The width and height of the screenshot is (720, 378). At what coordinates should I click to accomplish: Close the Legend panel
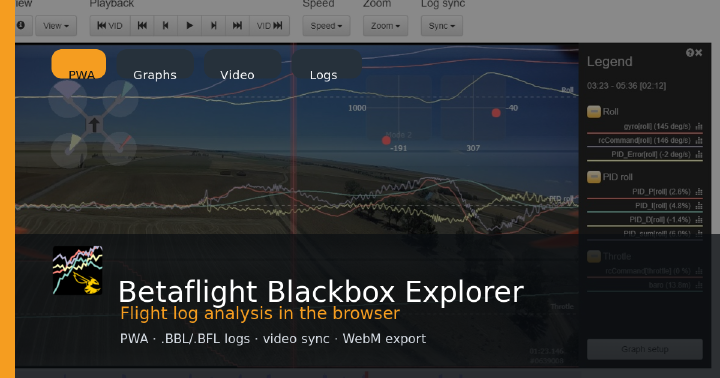pos(698,53)
